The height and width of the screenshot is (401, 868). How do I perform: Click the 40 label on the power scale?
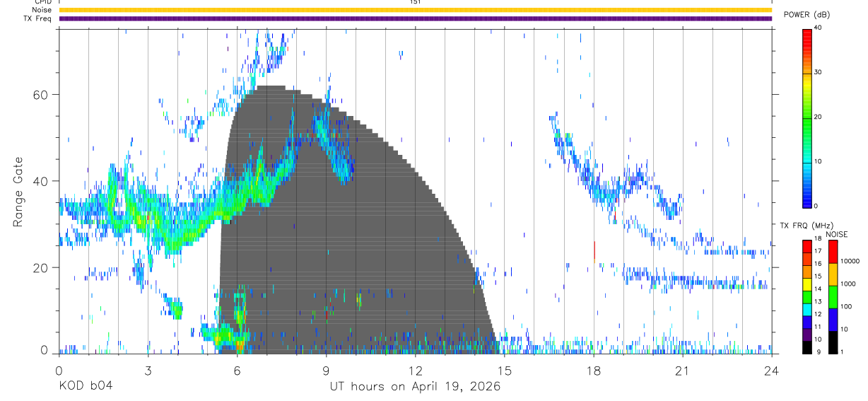click(x=818, y=28)
